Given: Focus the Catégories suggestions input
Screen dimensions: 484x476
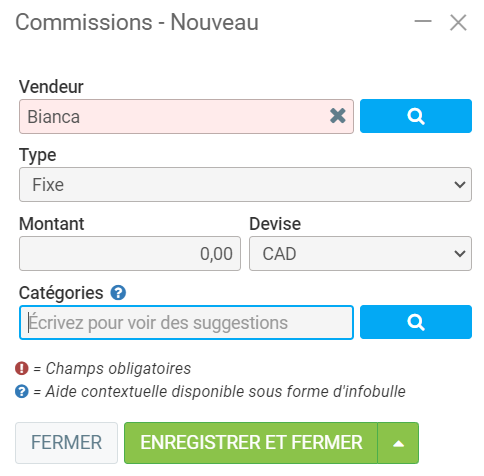Looking at the screenshot, I should tap(186, 322).
